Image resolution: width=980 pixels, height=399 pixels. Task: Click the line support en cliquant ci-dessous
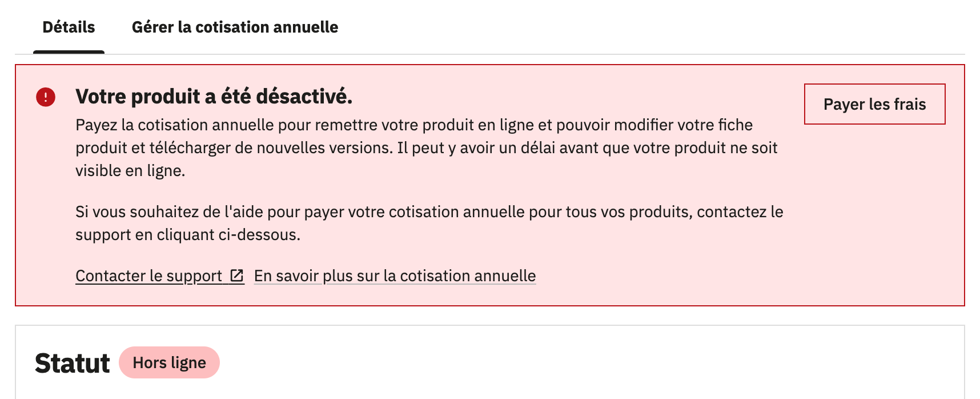tap(187, 235)
